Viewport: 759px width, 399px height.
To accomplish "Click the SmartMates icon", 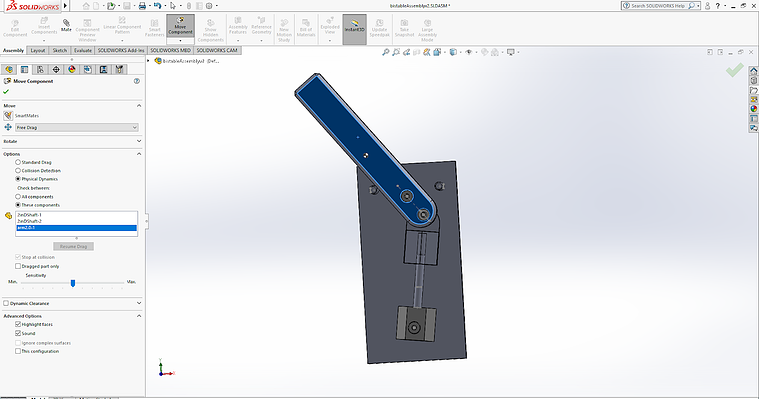I will pyautogui.click(x=8, y=116).
